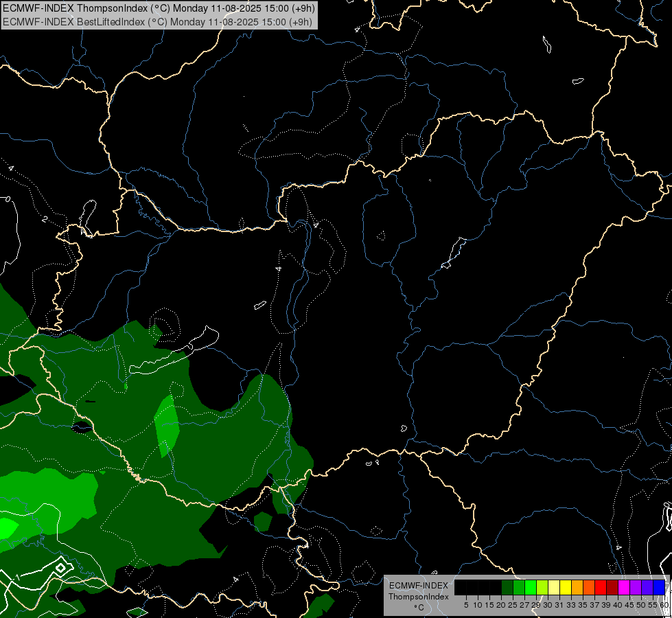Click the legend value 27

(x=524, y=605)
